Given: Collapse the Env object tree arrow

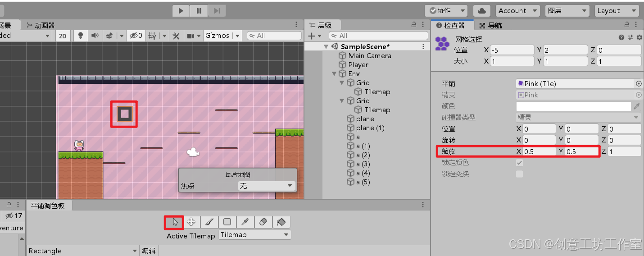Looking at the screenshot, I should (334, 74).
